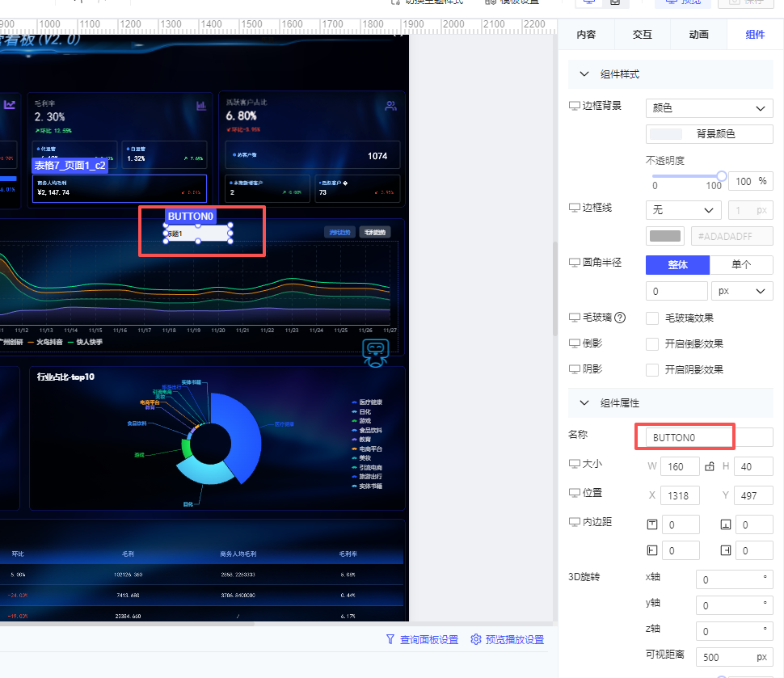
Task: Click the horizontal canvas scrollbar
Action: point(127,624)
